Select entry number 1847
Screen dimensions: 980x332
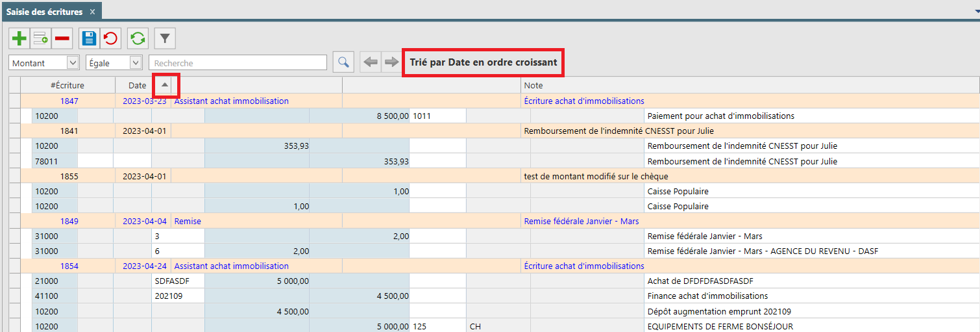(x=69, y=101)
